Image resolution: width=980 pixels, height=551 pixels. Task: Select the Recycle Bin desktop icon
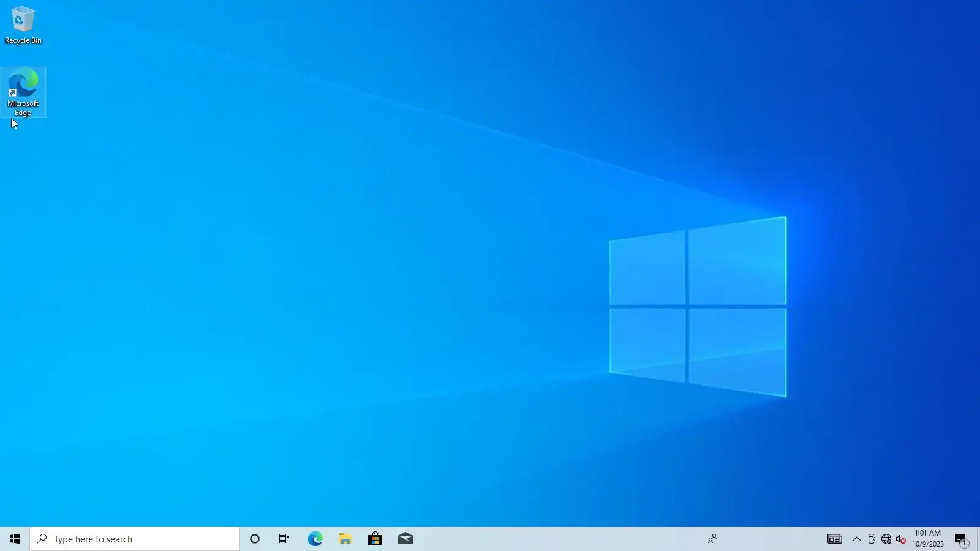[x=23, y=26]
